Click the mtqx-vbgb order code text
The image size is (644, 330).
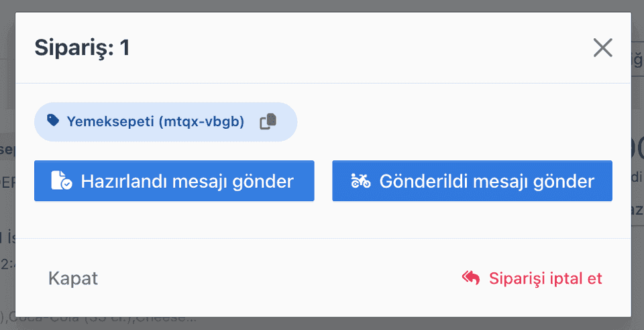point(201,122)
